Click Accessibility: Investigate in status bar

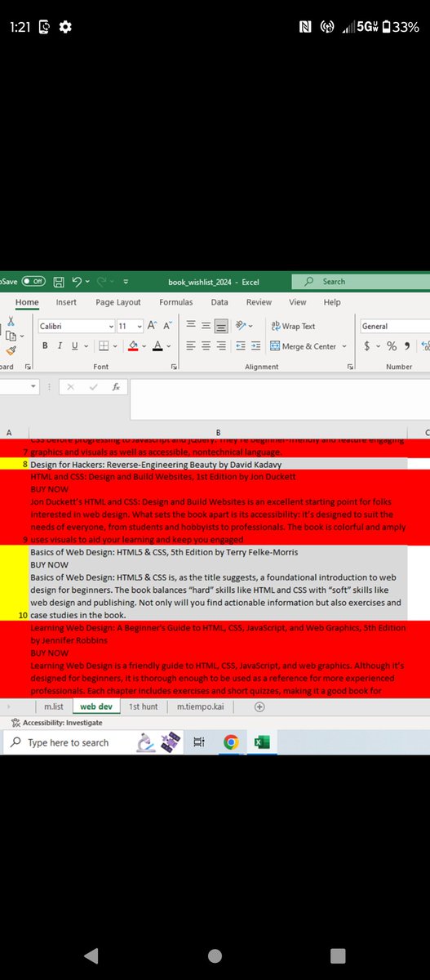[x=56, y=723]
